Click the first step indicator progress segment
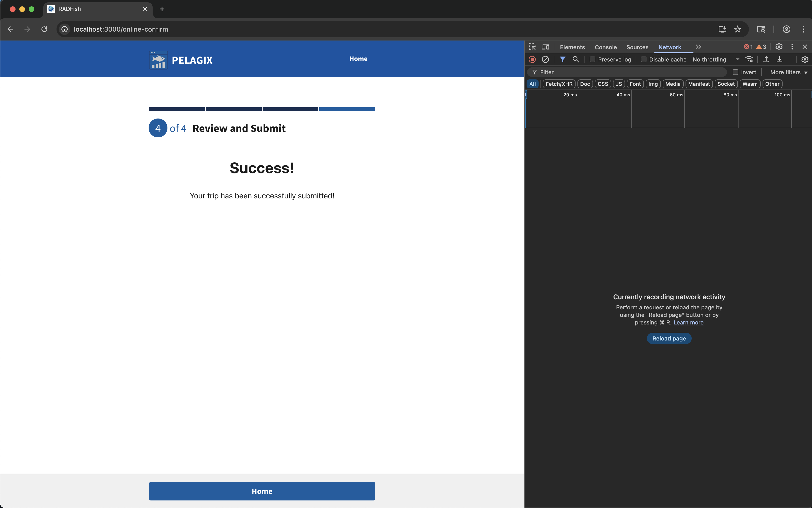This screenshot has height=508, width=812. 177,109
